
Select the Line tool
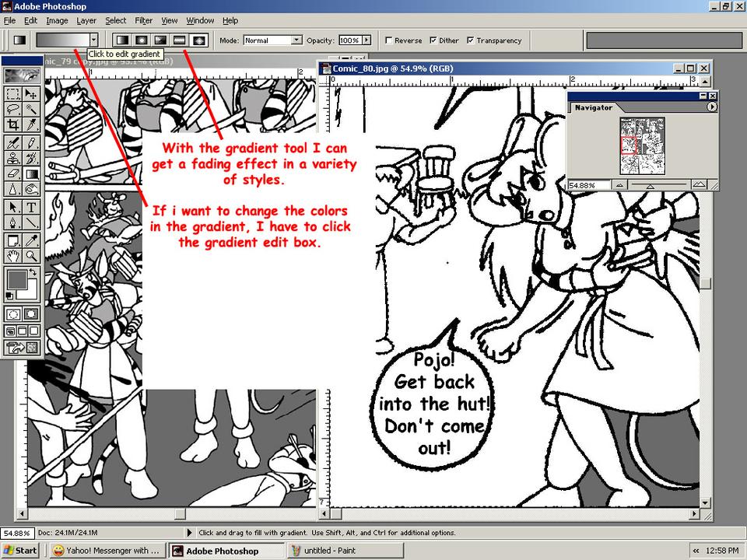(31, 222)
